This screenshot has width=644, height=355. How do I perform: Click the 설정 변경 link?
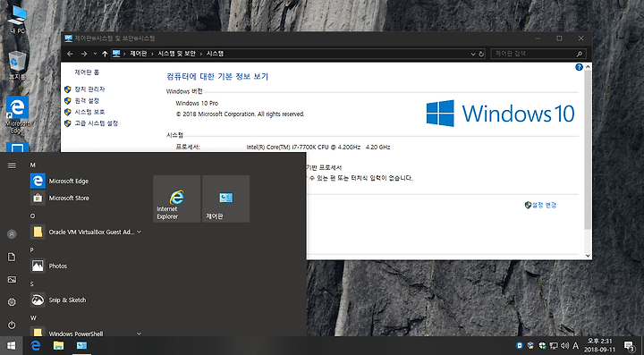[x=544, y=205]
